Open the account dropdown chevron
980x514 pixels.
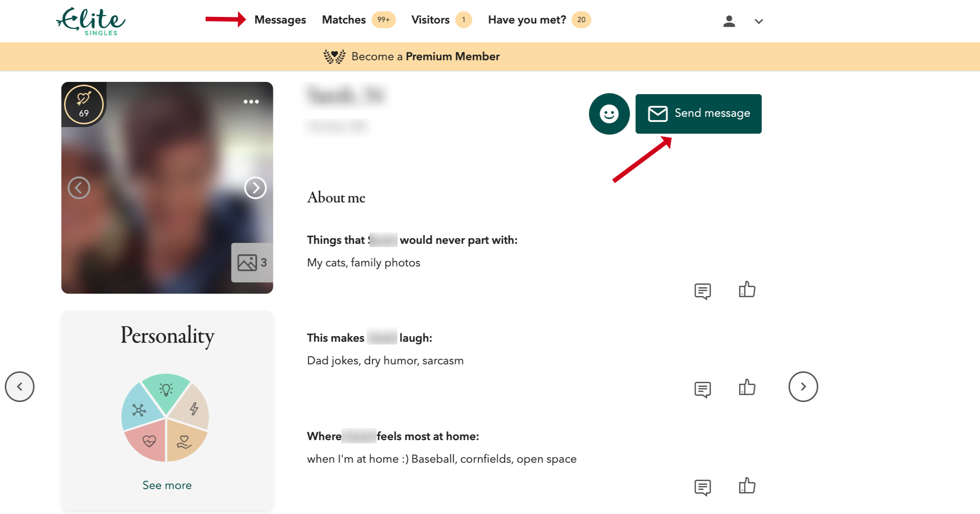[758, 21]
